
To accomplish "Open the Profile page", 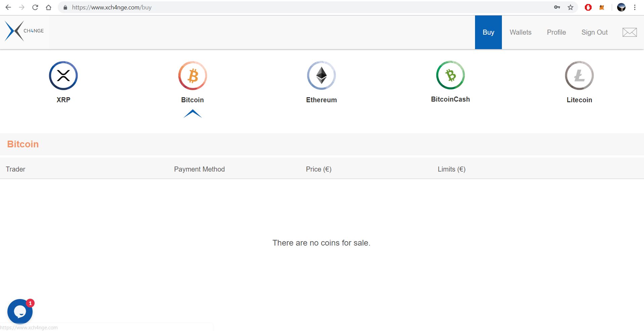I will (556, 32).
